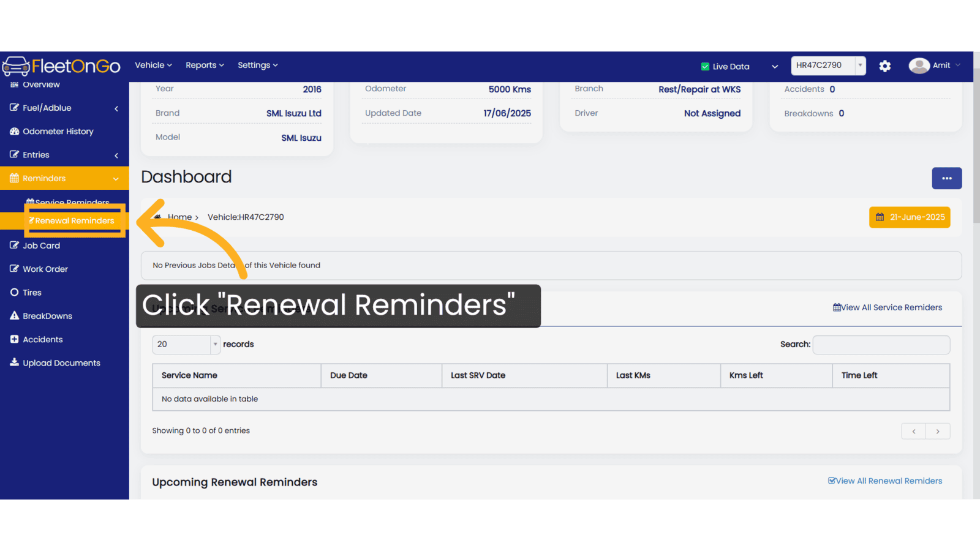Click the Accidents plus icon

(14, 339)
